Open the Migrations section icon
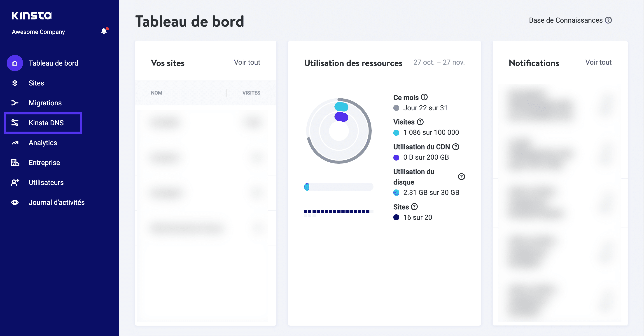The height and width of the screenshot is (336, 644). coord(15,103)
